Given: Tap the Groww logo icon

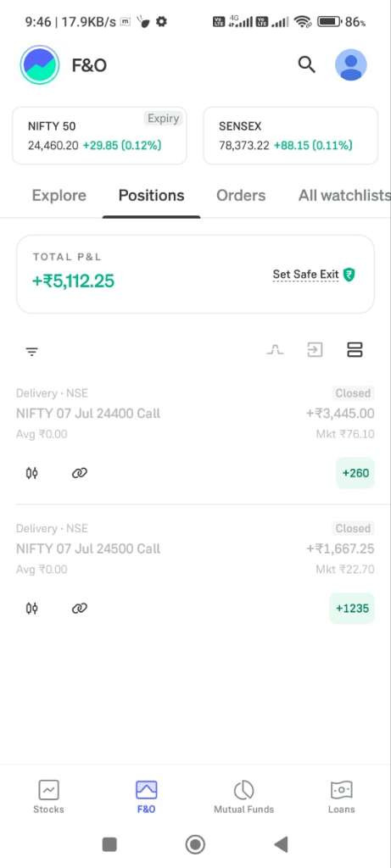Looking at the screenshot, I should (40, 64).
